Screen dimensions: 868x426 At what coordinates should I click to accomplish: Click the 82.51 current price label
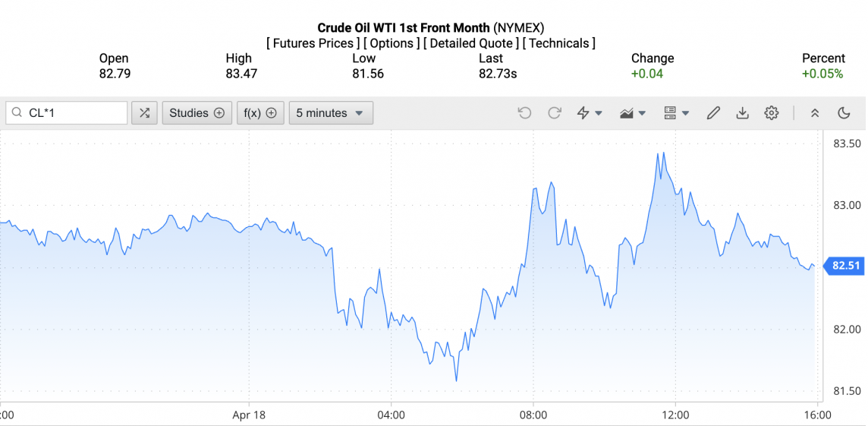pos(845,266)
